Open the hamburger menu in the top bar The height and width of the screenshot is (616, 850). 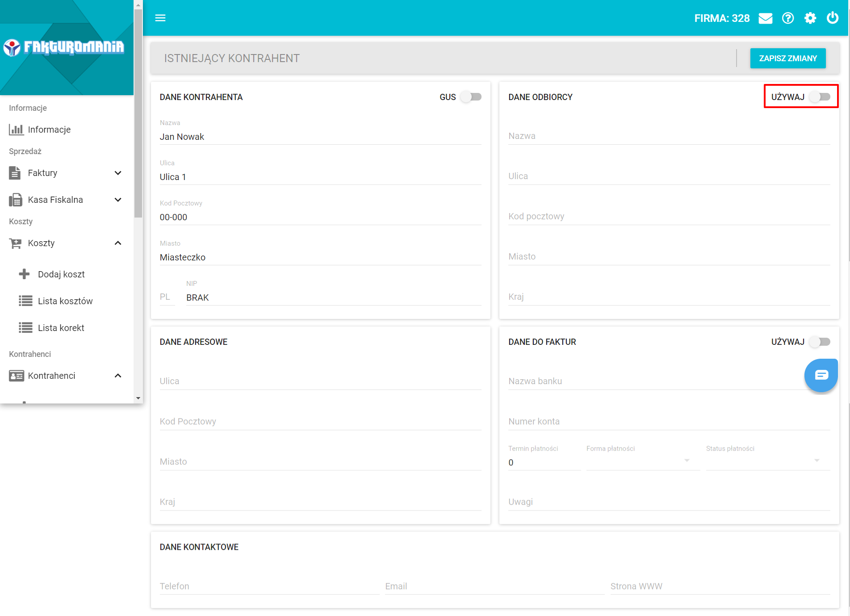[160, 18]
